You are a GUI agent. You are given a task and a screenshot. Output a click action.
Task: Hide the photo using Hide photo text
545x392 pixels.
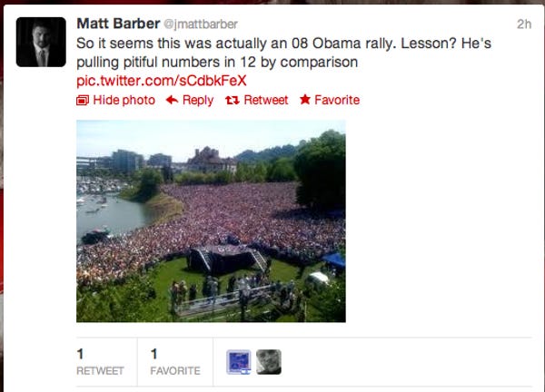coord(124,100)
